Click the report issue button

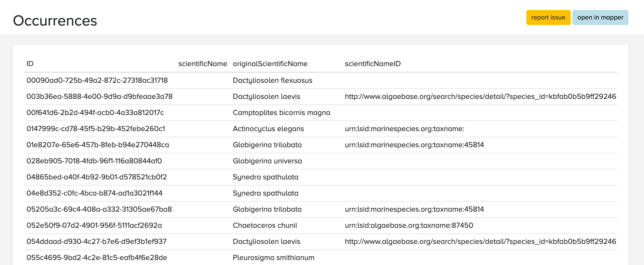point(548,17)
